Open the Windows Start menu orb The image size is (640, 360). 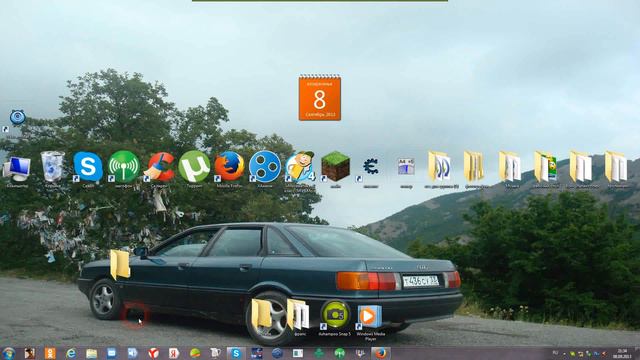8,353
